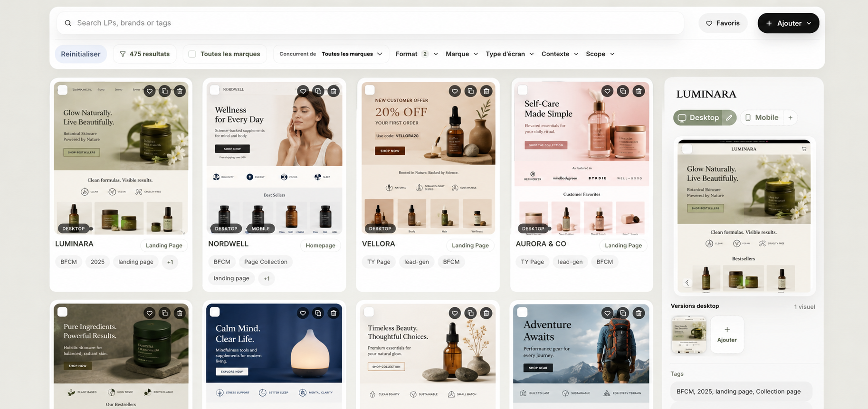This screenshot has height=409, width=868.
Task: Remove the AURORA & CO card
Action: coord(639,91)
